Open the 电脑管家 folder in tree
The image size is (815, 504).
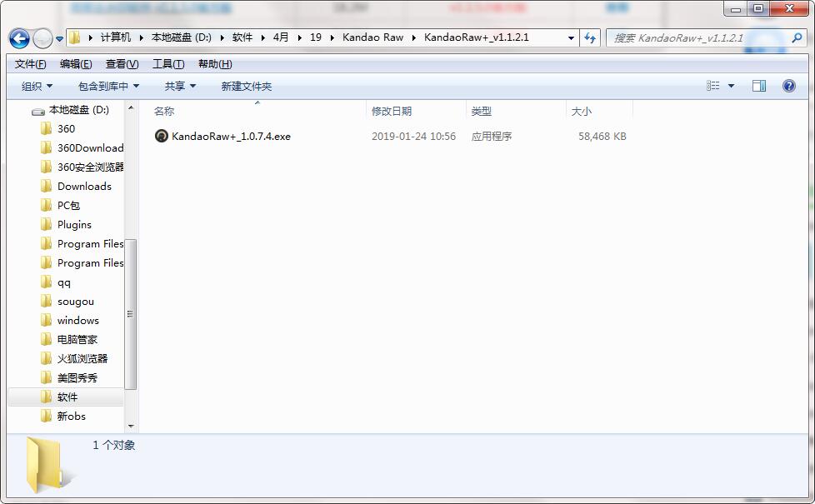coord(77,339)
